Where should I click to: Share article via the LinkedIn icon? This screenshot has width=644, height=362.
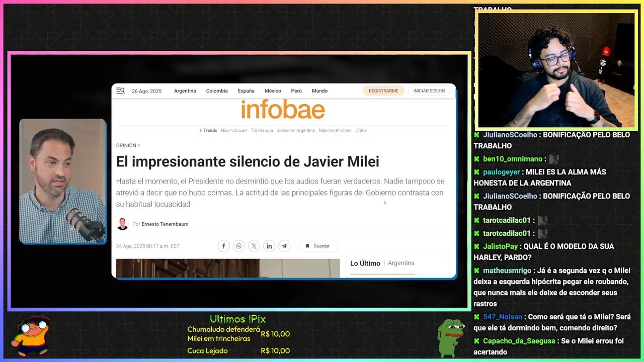[x=269, y=246]
